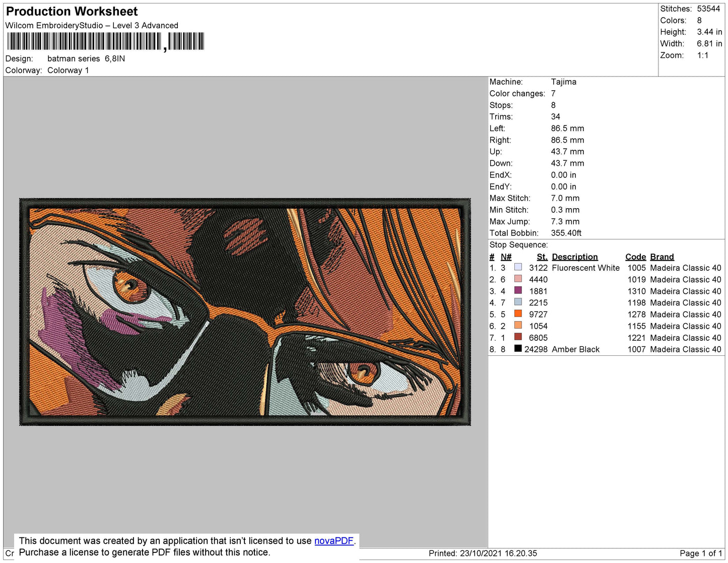Click the Page 1 of 1 footer text

click(x=701, y=553)
